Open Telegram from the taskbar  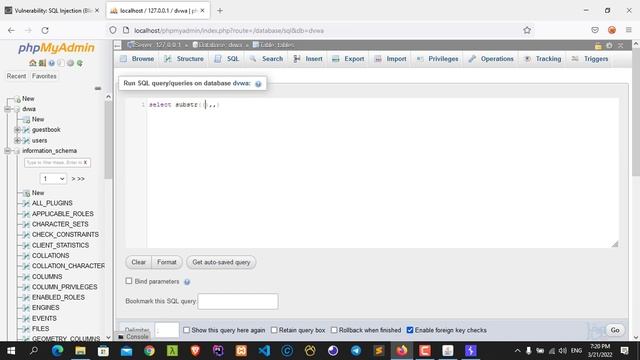(x=356, y=351)
